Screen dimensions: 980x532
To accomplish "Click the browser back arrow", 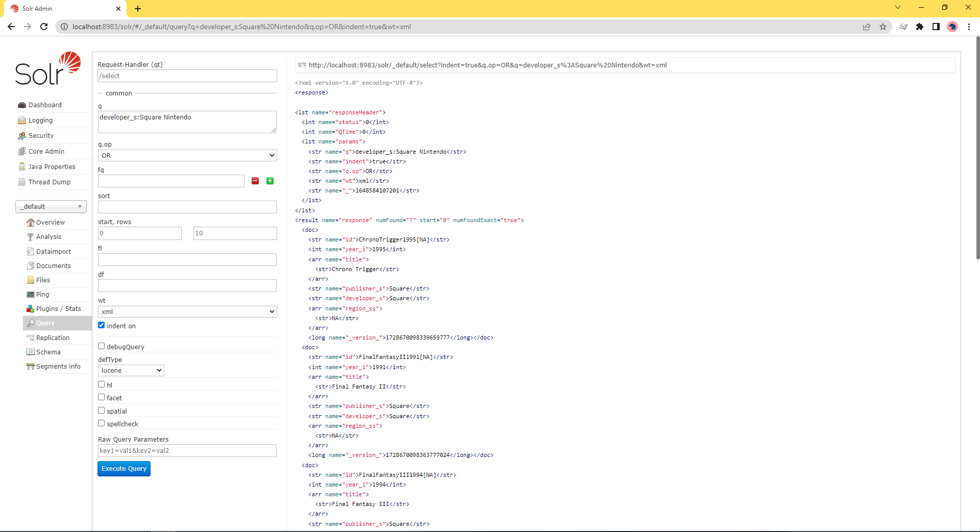I will (x=11, y=27).
